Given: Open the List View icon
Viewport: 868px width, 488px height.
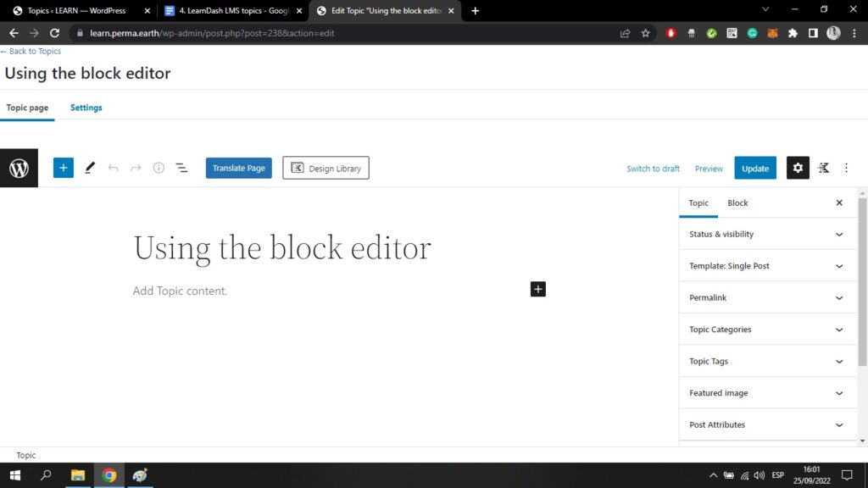Looking at the screenshot, I should [x=181, y=168].
